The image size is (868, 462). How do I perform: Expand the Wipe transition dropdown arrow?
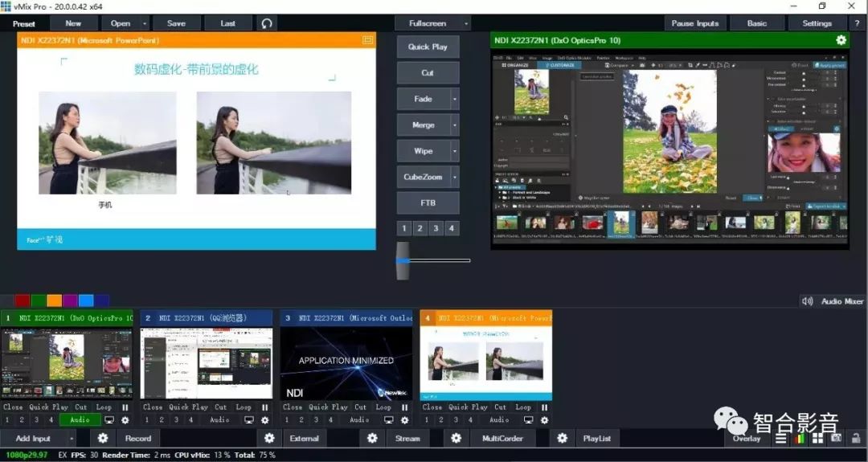click(x=454, y=151)
